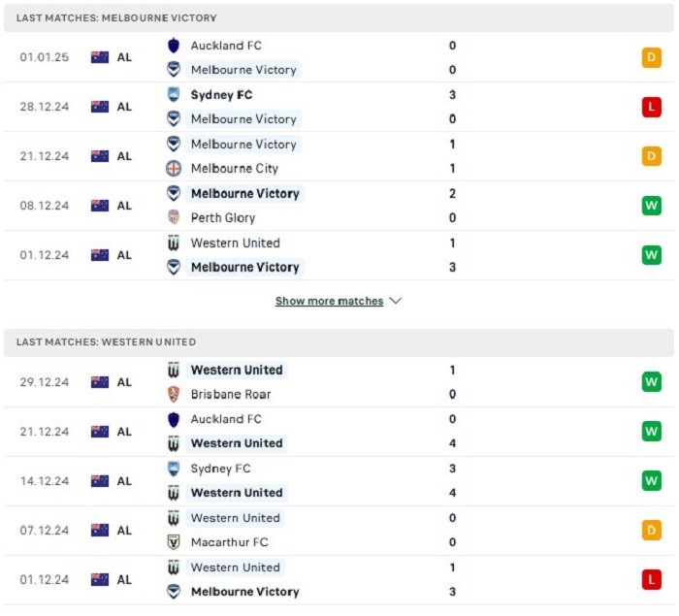The image size is (679, 616).
Task: Open the 21.12.24 Auckland FC vs Western United match row
Action: (x=339, y=432)
